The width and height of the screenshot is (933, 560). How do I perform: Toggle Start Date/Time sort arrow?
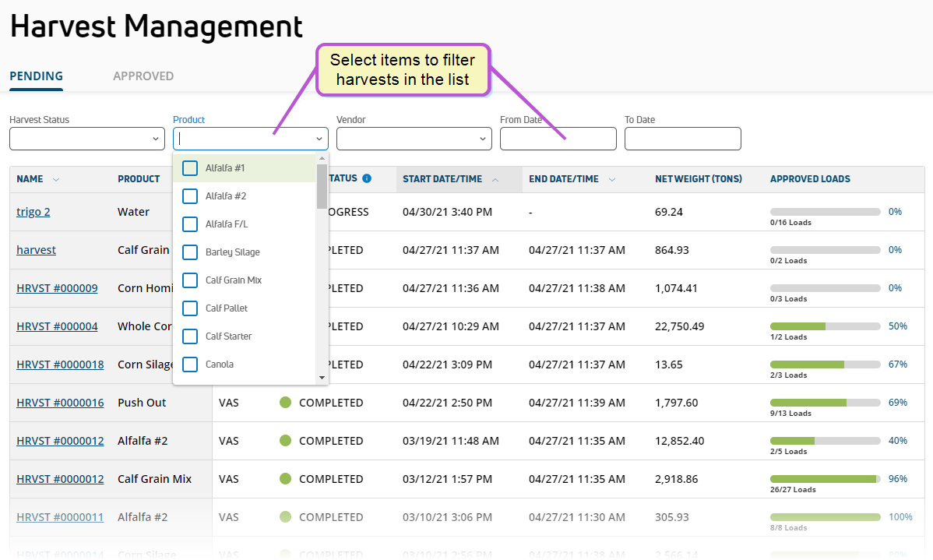click(x=495, y=179)
